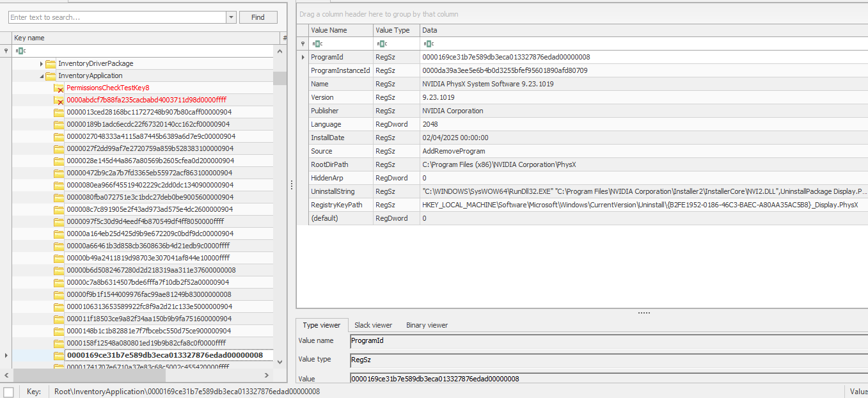This screenshot has height=398, width=868.
Task: Click the ABC filter operator under Data
Action: tap(428, 44)
